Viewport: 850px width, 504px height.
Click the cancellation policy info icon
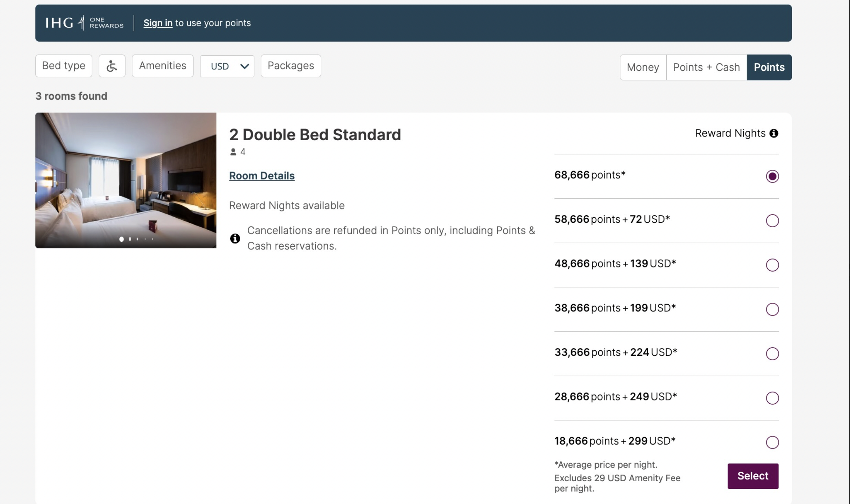tap(235, 238)
